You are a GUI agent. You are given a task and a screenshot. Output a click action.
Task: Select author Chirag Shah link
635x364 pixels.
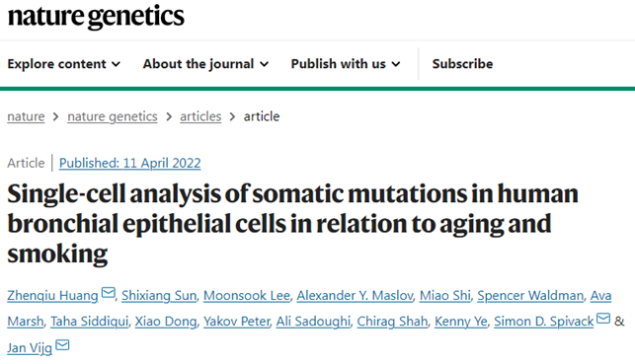pyautogui.click(x=392, y=322)
